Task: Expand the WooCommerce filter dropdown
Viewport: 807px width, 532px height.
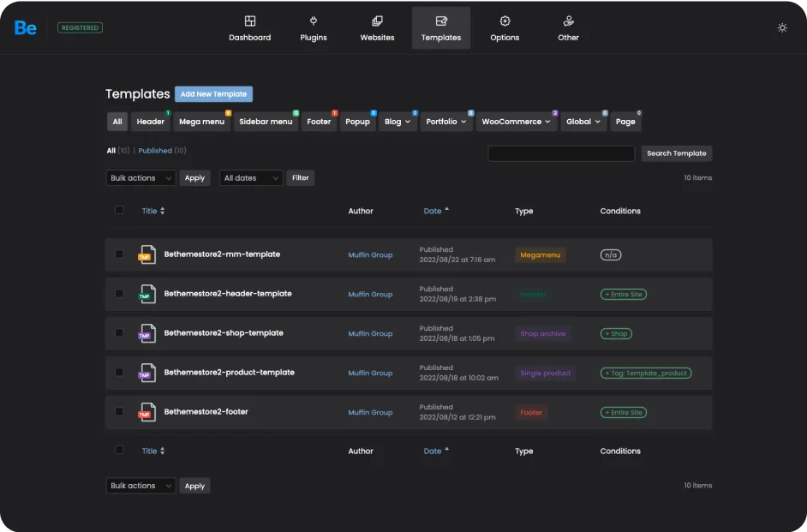Action: (x=516, y=122)
